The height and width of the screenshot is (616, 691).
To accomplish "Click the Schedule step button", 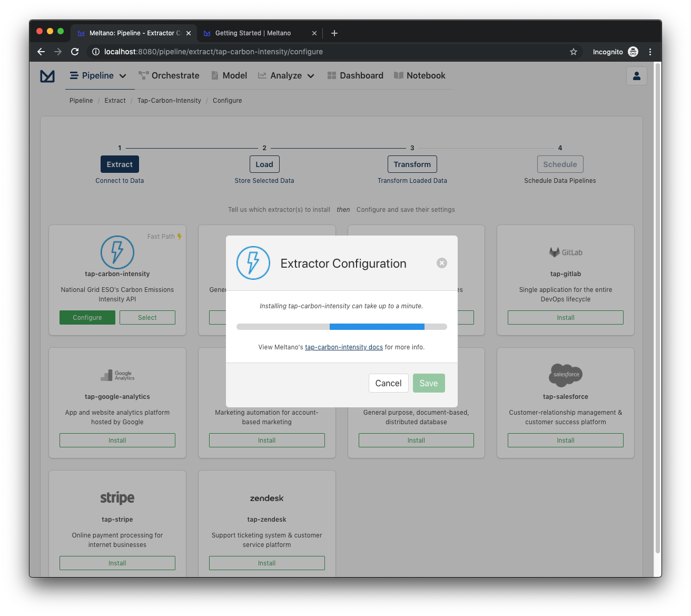I will 560,164.
